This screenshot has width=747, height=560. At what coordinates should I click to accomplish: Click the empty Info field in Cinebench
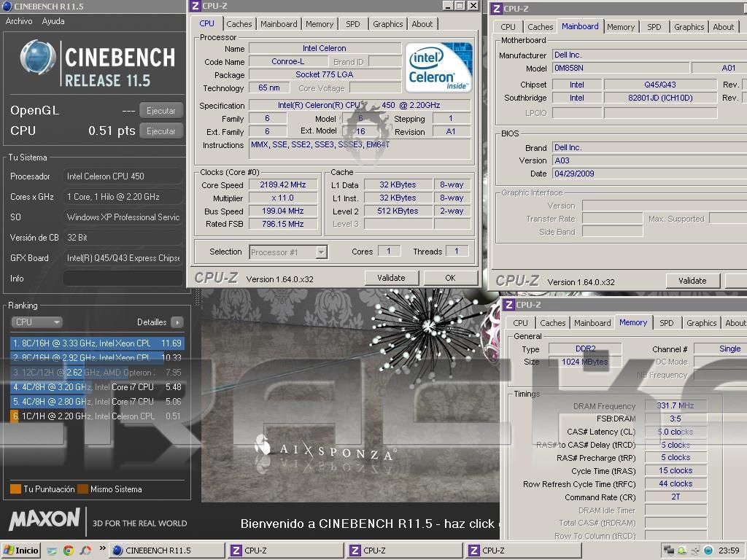(x=123, y=279)
